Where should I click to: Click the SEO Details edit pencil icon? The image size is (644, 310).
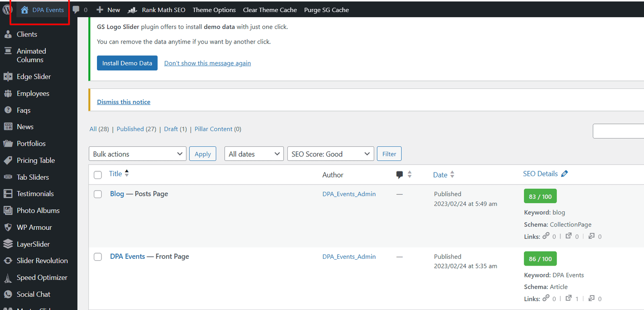564,174
